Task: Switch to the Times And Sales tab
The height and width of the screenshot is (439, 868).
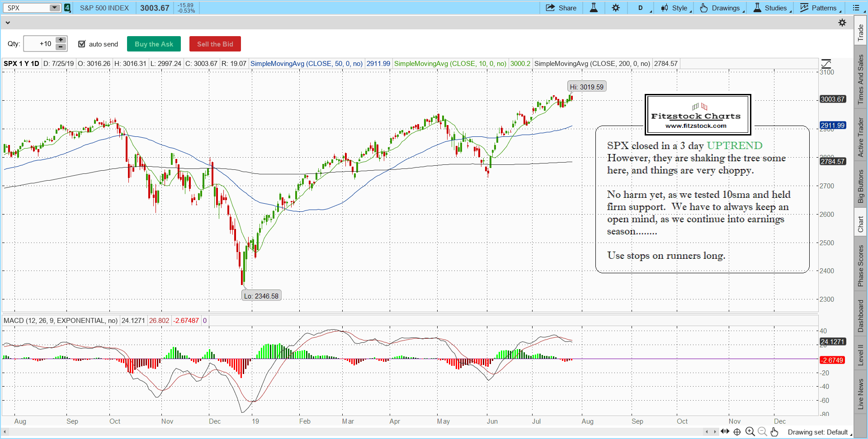Action: (x=861, y=79)
